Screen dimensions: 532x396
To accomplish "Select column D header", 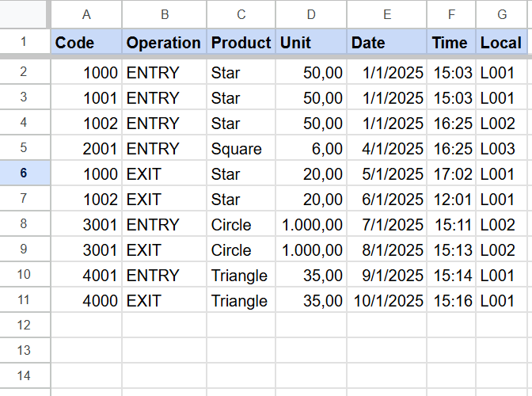I will pyautogui.click(x=311, y=14).
